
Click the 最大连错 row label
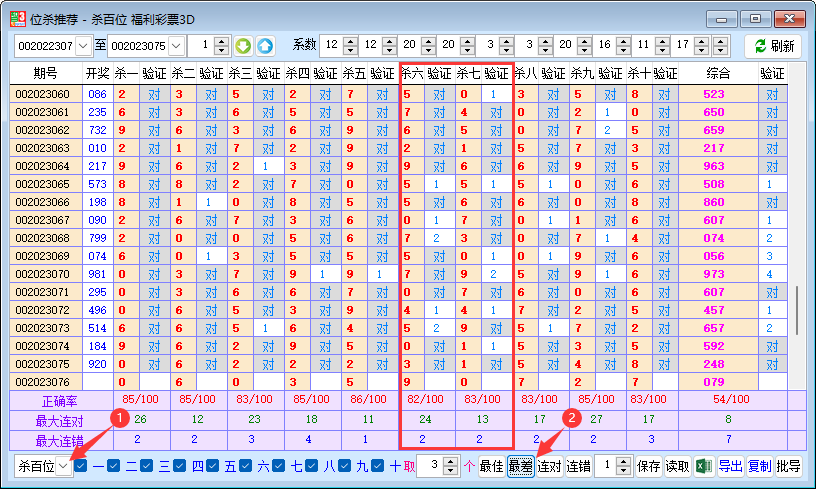point(60,441)
